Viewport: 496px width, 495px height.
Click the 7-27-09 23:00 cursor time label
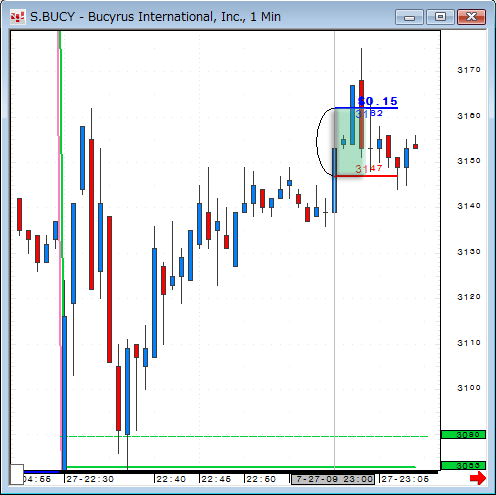pos(333,479)
